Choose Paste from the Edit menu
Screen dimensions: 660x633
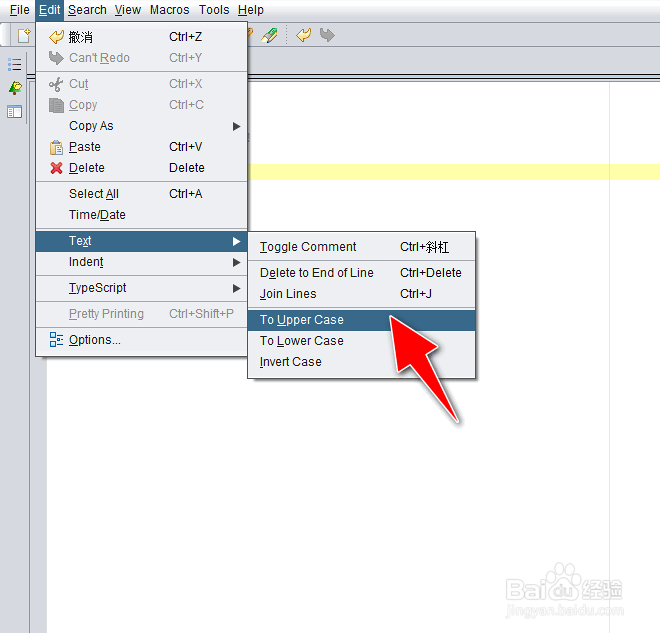click(x=141, y=147)
